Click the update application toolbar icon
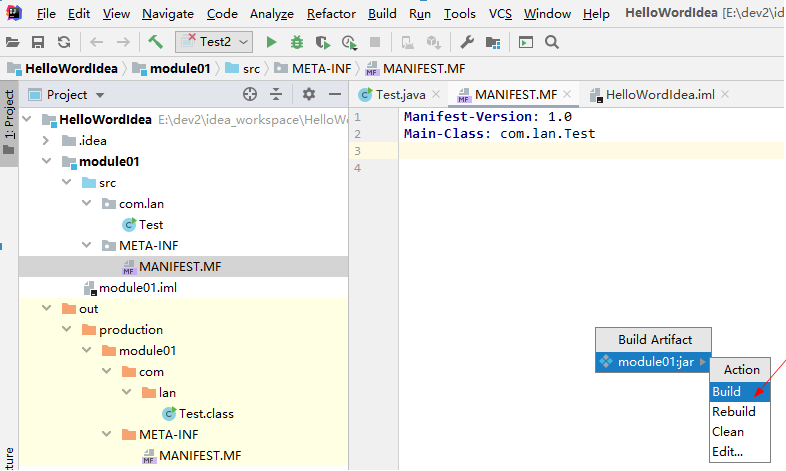786x471 pixels. tap(434, 43)
